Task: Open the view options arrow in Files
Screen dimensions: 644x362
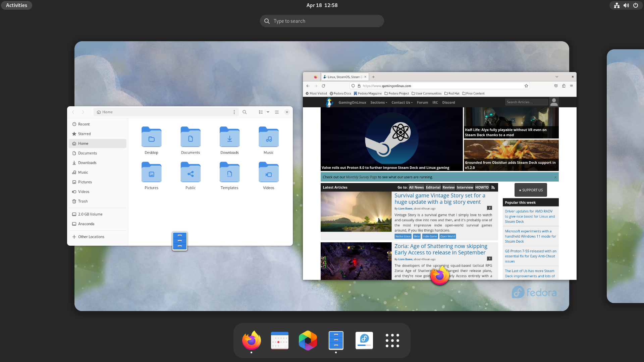Action: tap(268, 112)
